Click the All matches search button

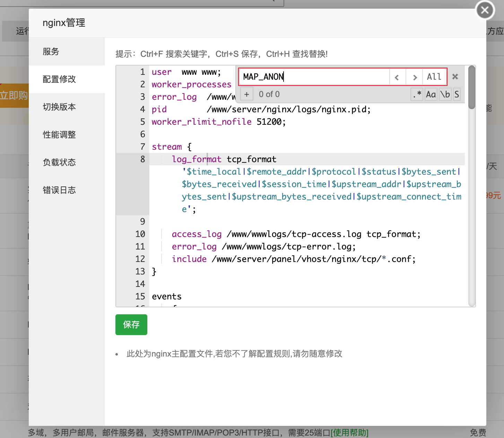(434, 77)
